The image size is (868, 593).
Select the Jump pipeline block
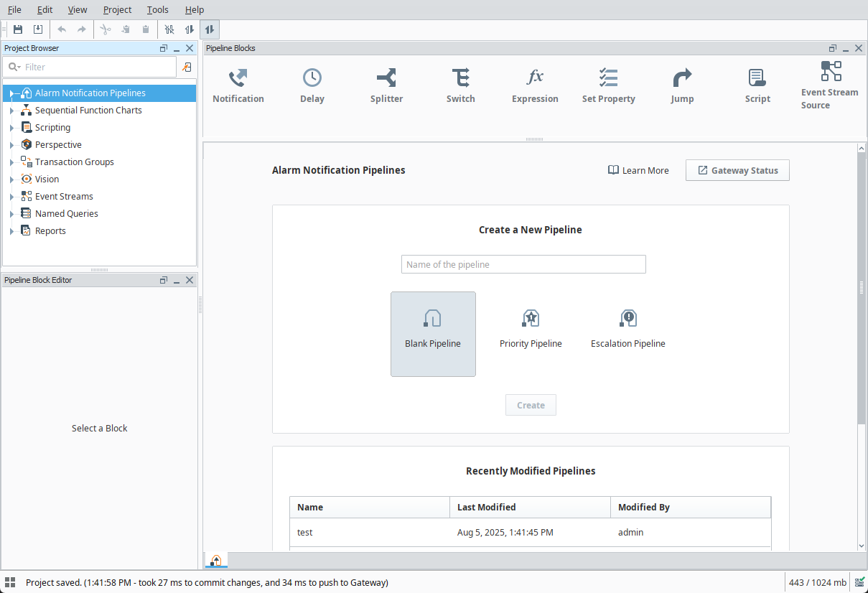click(x=682, y=86)
